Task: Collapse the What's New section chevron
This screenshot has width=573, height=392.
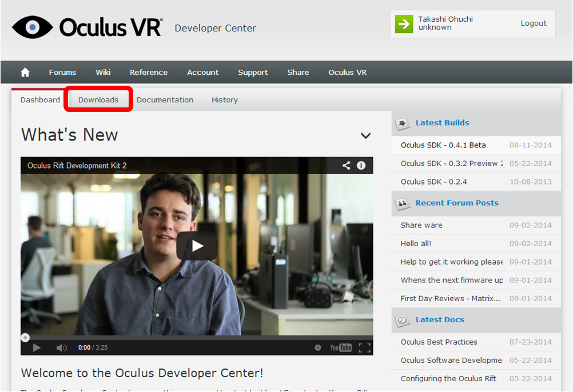Action: 365,135
